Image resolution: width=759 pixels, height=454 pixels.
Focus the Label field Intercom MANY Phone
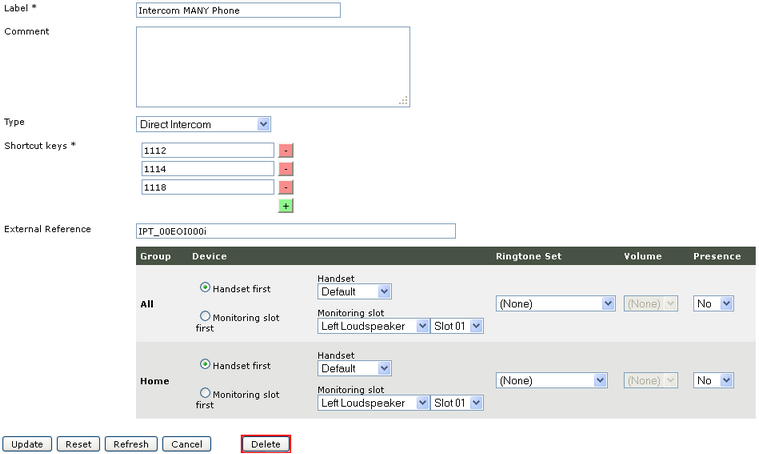[238, 10]
